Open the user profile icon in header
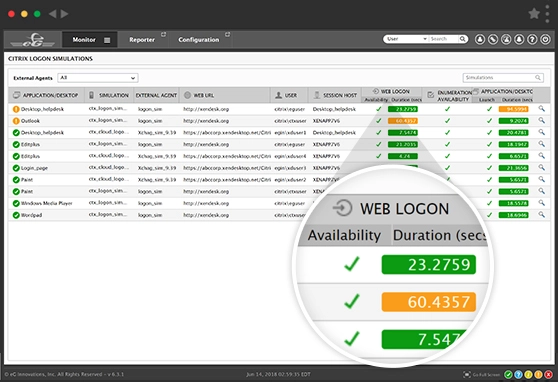The image size is (558, 382). pyautogui.click(x=480, y=39)
